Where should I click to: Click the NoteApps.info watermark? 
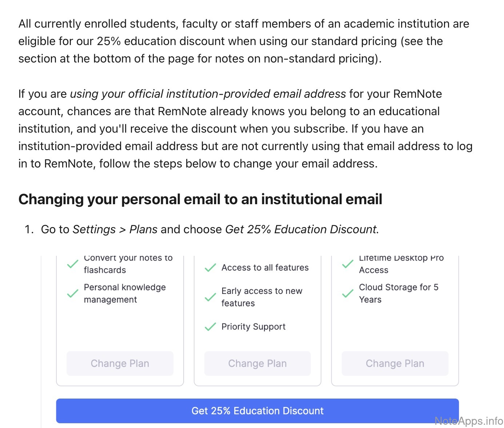[x=469, y=421]
